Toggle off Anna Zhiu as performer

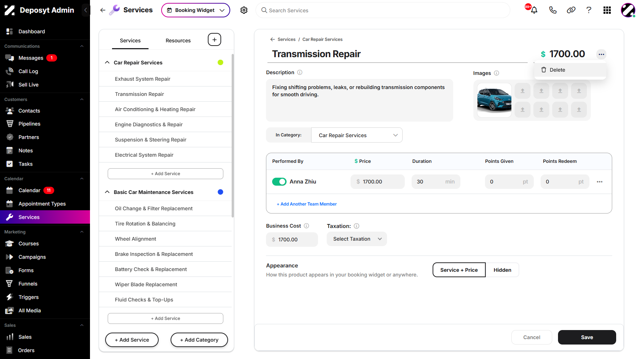(279, 182)
